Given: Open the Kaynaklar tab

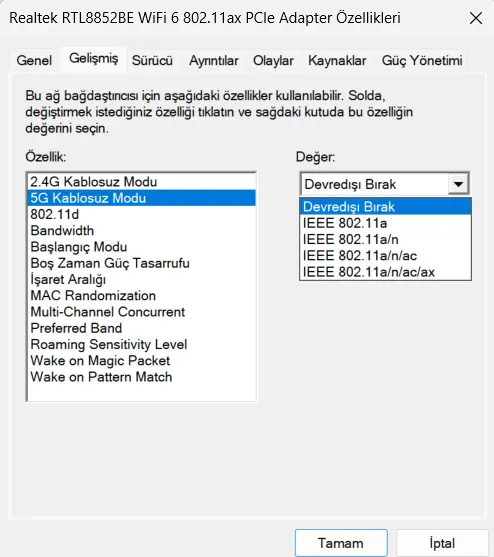Looking at the screenshot, I should pos(337,60).
